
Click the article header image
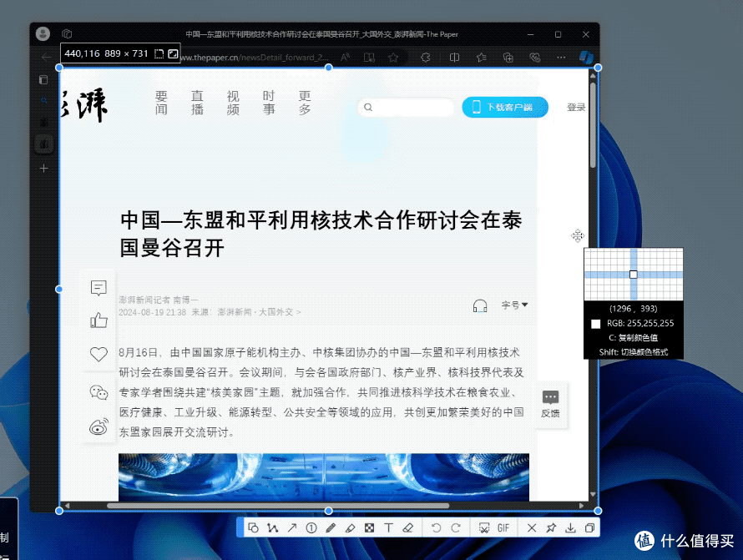pyautogui.click(x=324, y=477)
